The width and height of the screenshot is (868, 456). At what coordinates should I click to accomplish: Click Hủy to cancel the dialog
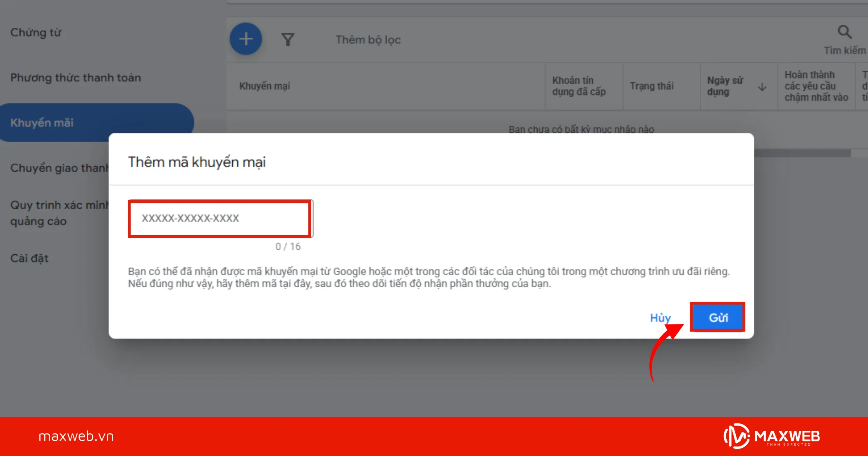(660, 318)
